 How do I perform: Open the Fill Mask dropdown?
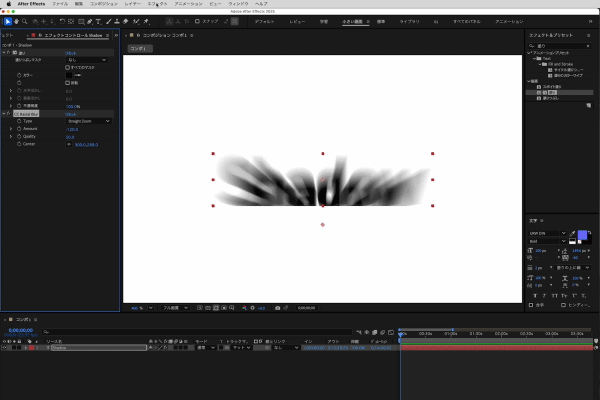pos(86,60)
